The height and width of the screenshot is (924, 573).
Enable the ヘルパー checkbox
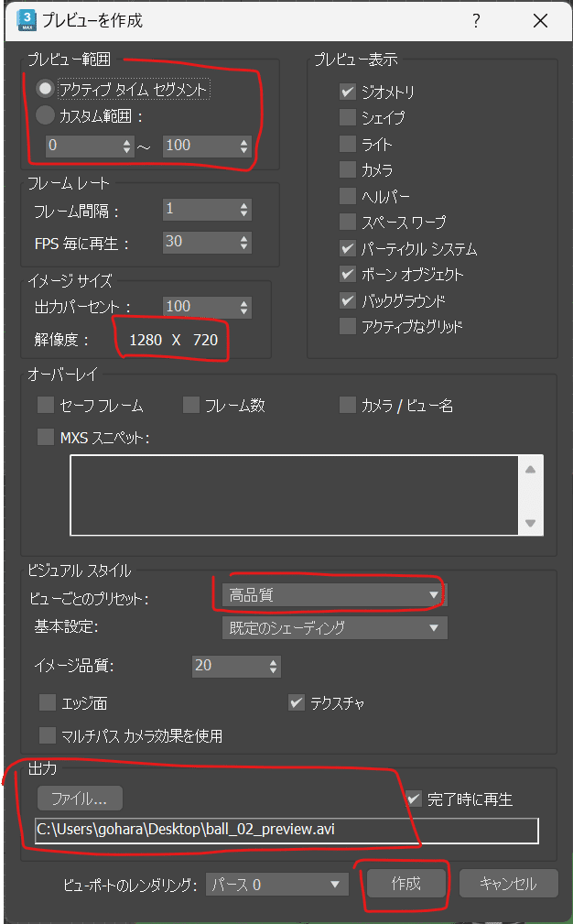[x=348, y=196]
